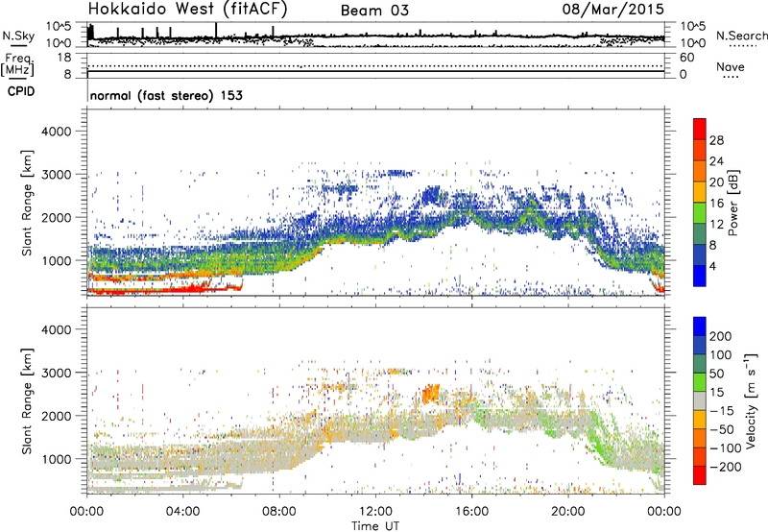The height and width of the screenshot is (532, 768).
Task: Click the '16:00' time axis tick label
Action: point(471,512)
